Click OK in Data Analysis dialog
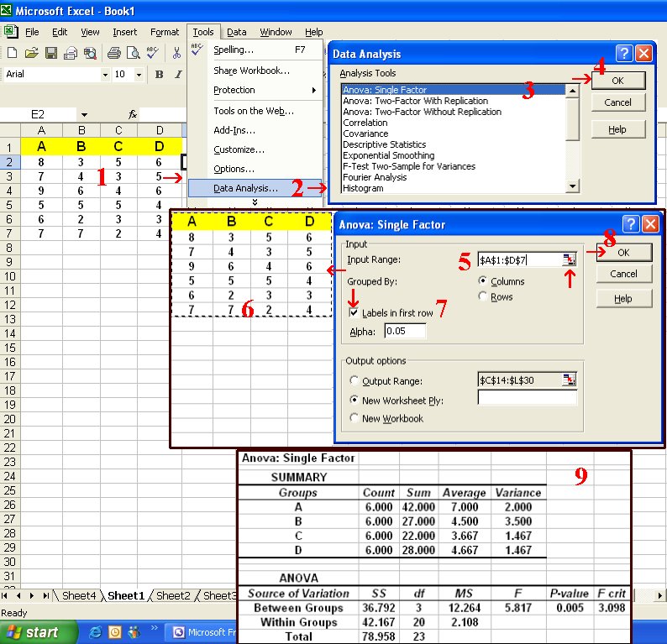Screen dimensions: 667x644 618,81
